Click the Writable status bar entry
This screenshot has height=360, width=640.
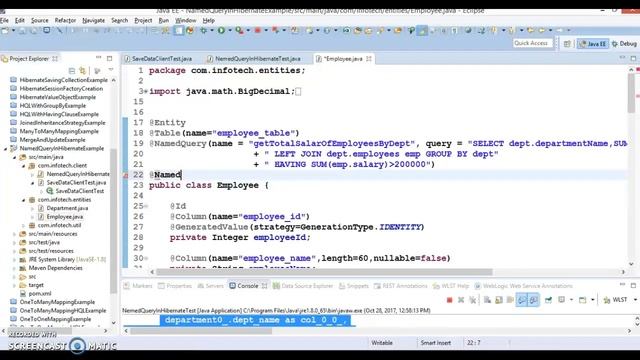tap(382, 343)
